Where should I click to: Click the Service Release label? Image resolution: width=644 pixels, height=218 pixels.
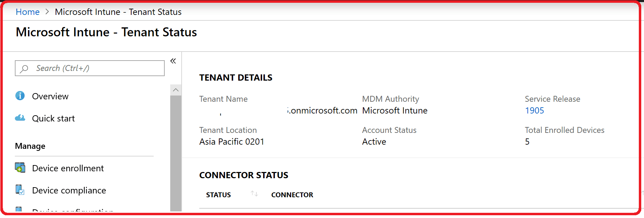552,99
